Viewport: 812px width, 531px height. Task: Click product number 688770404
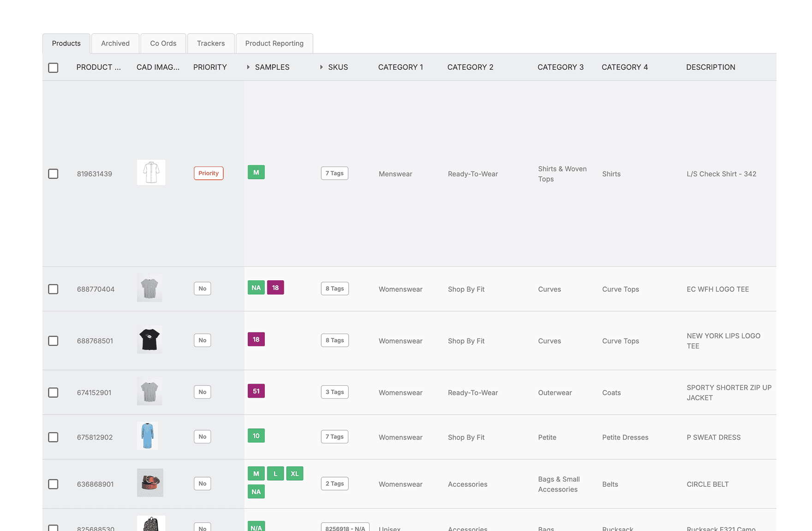point(96,289)
